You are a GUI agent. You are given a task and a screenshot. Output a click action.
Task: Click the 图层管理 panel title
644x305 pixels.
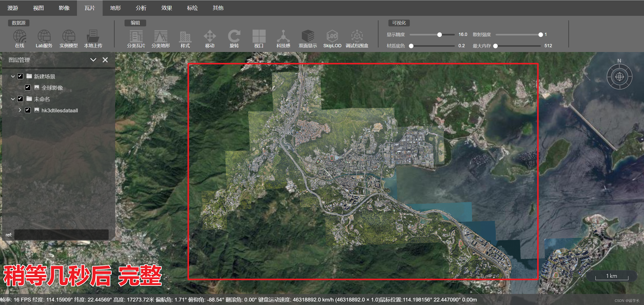click(19, 60)
